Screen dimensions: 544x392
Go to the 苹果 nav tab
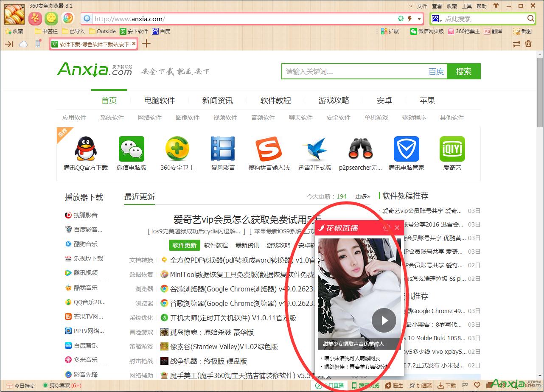coord(427,101)
